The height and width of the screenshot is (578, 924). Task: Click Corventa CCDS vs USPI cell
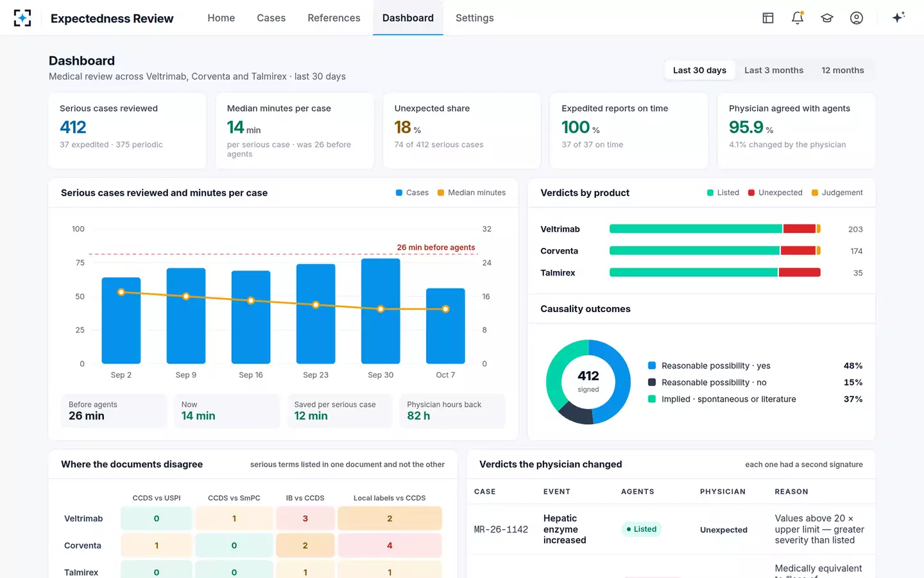(x=157, y=545)
